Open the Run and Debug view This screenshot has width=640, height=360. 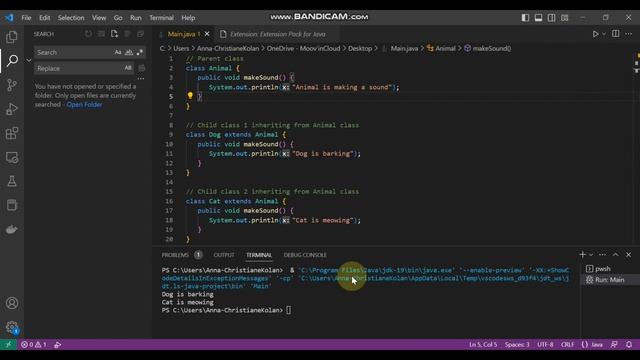[x=12, y=109]
